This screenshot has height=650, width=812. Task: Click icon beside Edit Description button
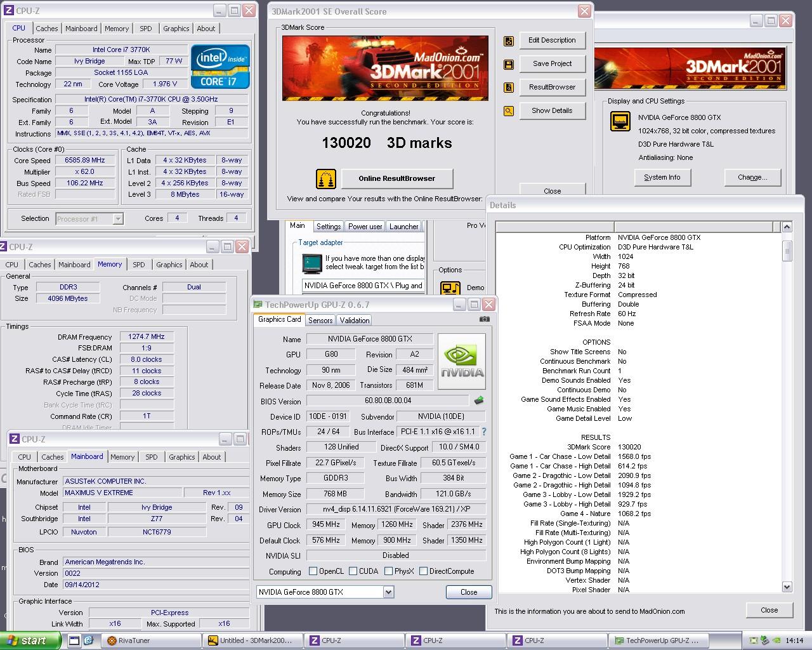tap(508, 41)
